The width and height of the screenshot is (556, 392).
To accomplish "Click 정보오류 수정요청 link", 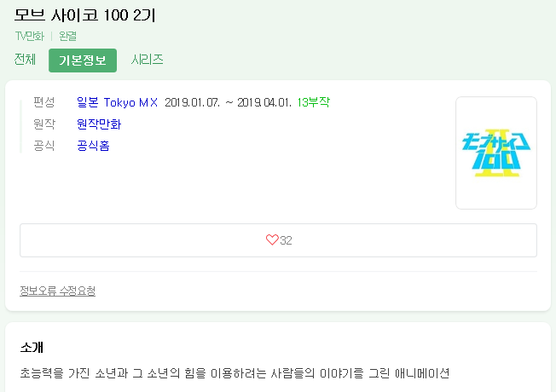I will [x=57, y=291].
